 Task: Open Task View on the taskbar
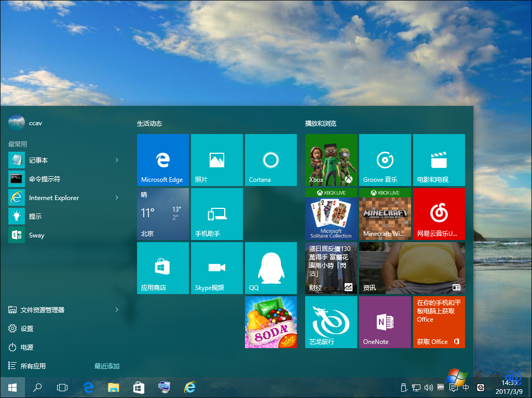tap(62, 388)
